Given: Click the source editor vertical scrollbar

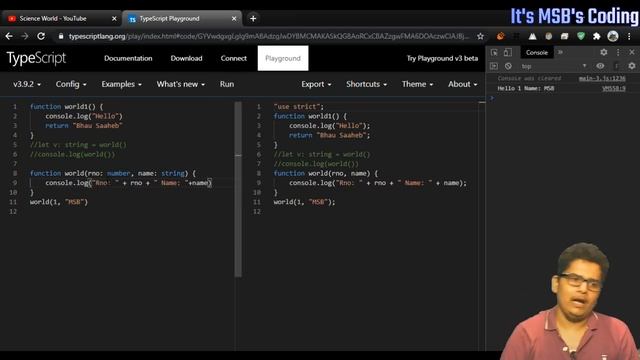Looking at the screenshot, I should click(238, 189).
